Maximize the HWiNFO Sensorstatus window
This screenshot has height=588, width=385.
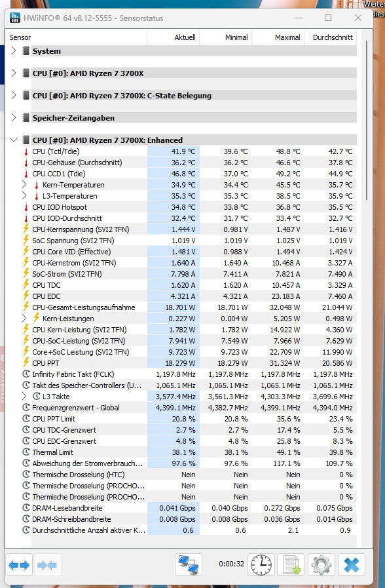[328, 18]
